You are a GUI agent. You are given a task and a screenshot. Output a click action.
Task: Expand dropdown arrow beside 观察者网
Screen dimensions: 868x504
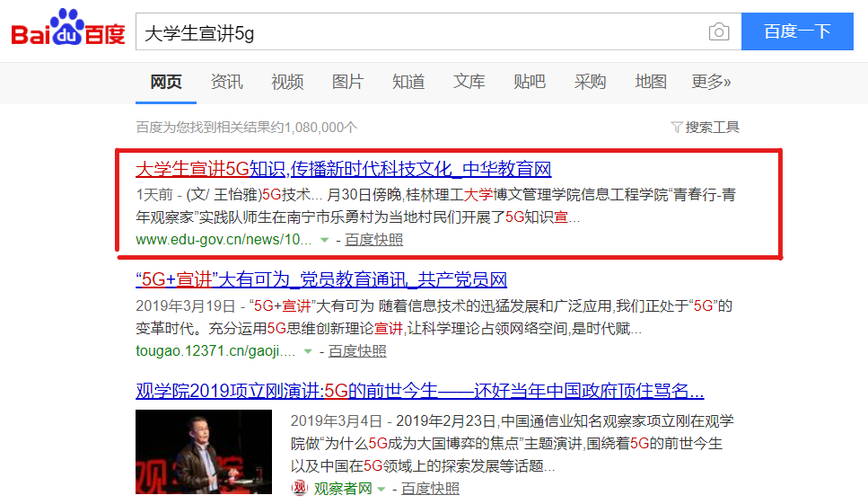(381, 489)
